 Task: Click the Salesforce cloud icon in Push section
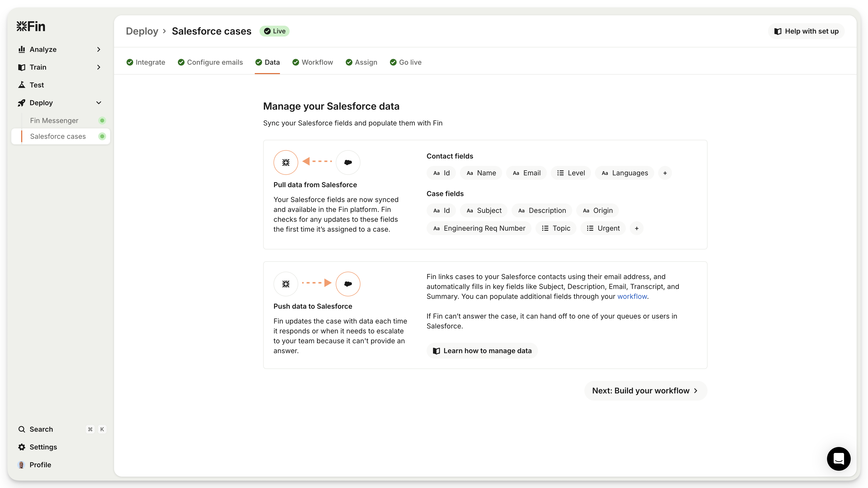click(348, 284)
